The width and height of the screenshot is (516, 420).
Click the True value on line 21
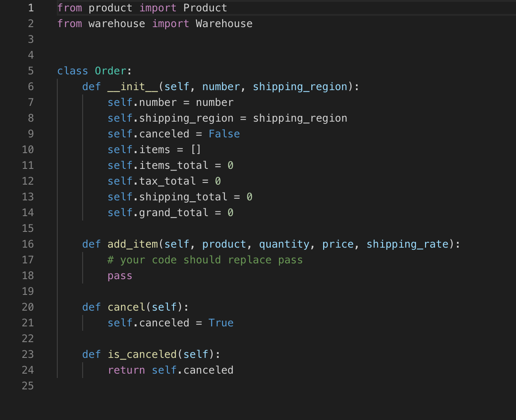[x=221, y=322]
